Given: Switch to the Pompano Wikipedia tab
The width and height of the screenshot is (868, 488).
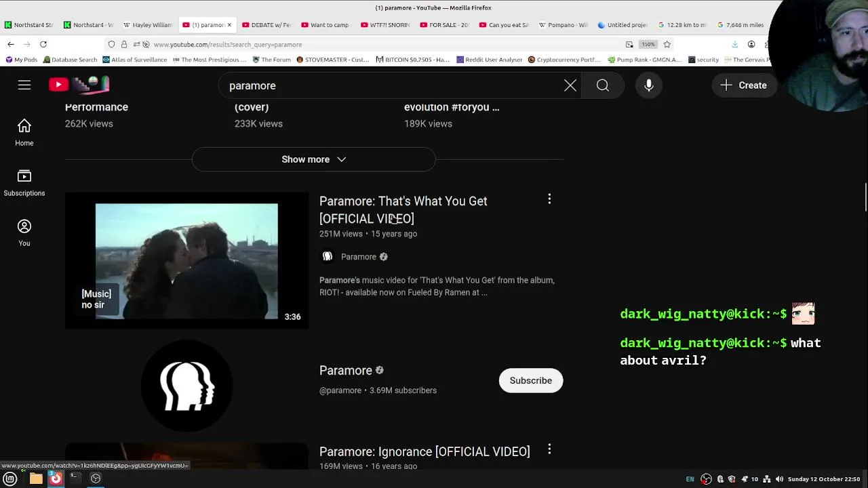Looking at the screenshot, I should (x=563, y=25).
